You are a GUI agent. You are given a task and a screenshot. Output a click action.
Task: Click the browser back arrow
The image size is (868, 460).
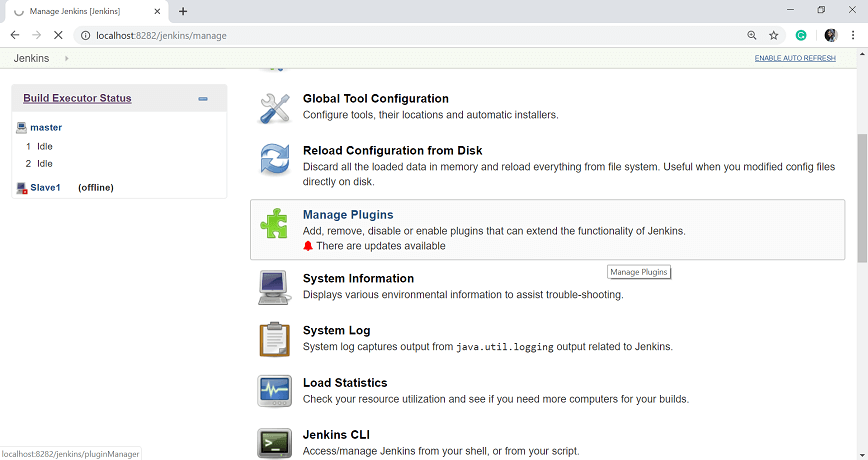15,35
